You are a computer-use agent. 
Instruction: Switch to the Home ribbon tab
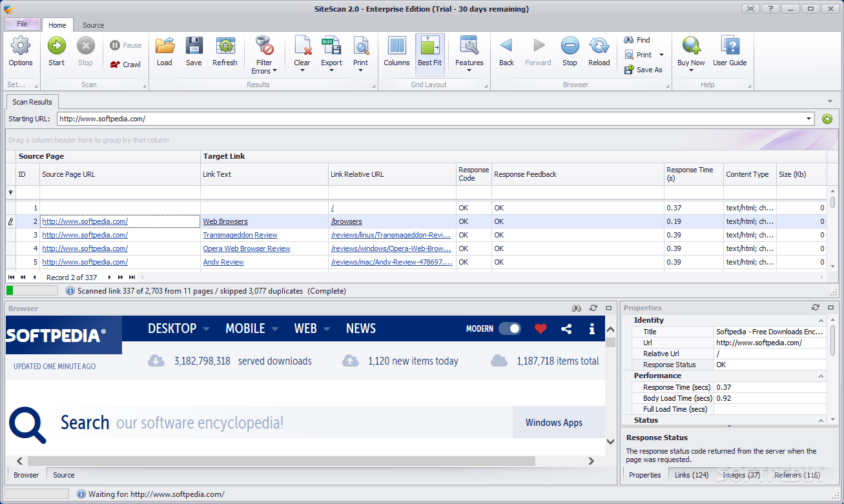(57, 25)
